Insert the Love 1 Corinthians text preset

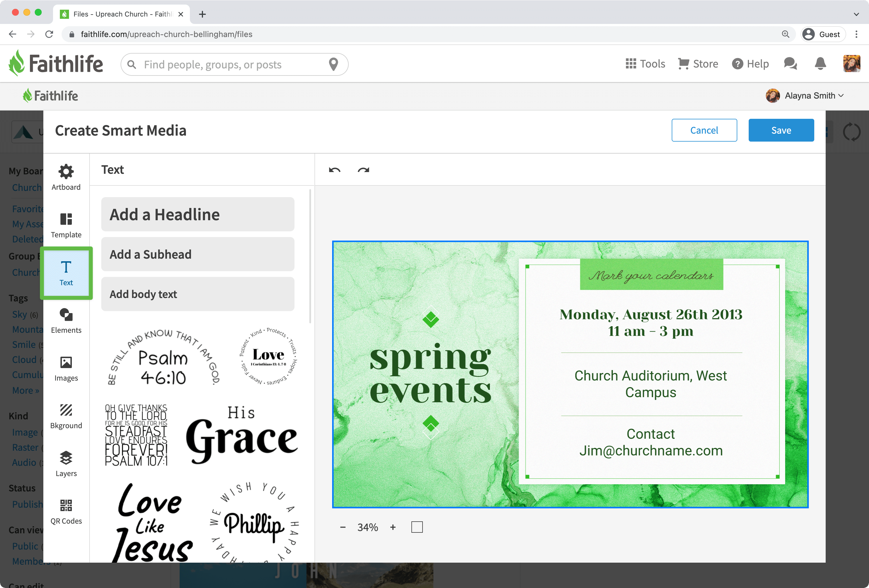[x=268, y=356]
